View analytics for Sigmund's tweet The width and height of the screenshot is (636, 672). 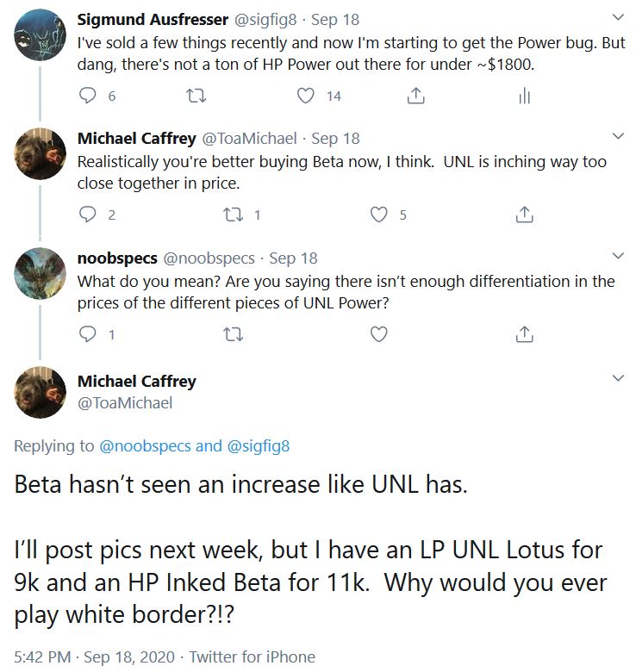click(523, 96)
